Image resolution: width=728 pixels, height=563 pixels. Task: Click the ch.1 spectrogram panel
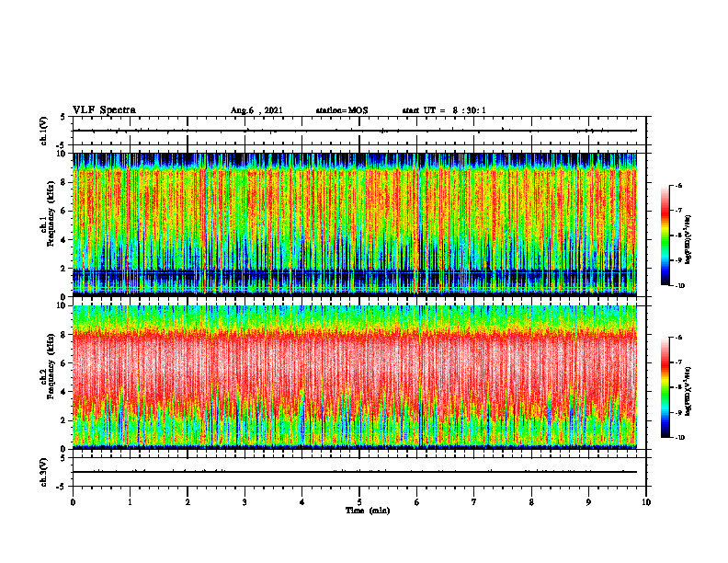tap(355, 224)
